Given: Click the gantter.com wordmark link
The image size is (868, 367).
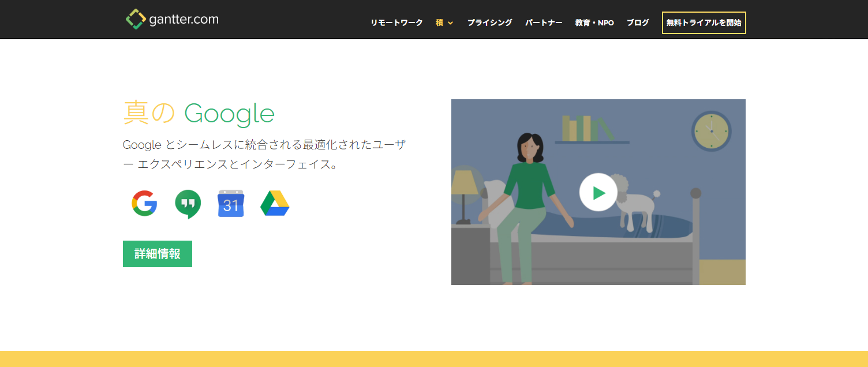Looking at the screenshot, I should click(x=185, y=18).
